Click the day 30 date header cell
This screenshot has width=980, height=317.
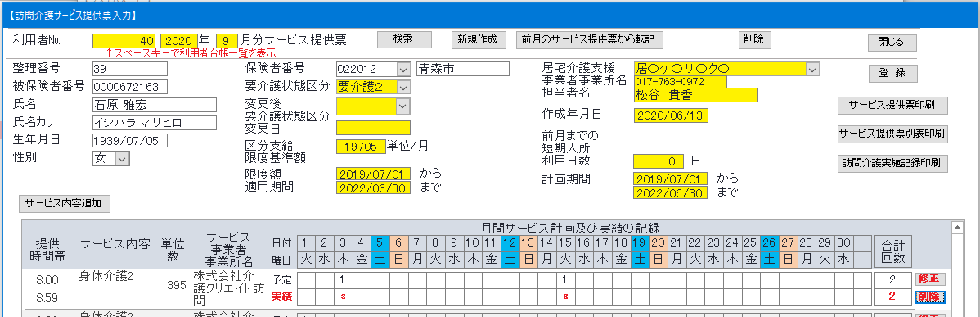pos(843,242)
